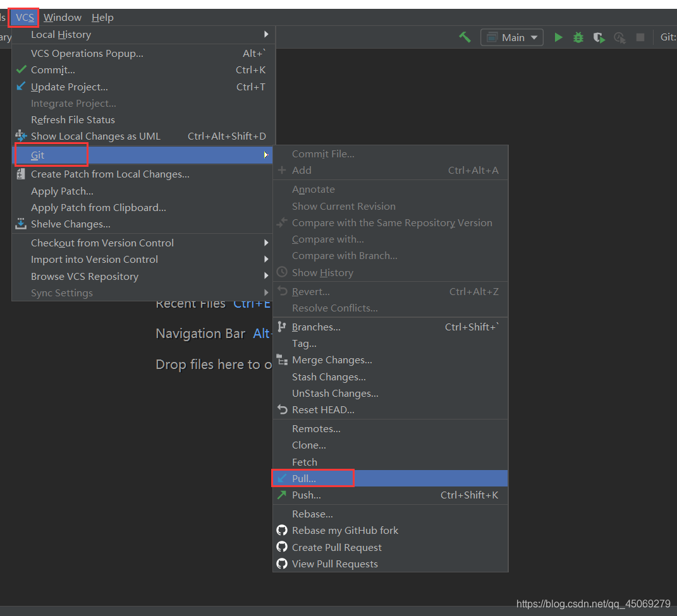The height and width of the screenshot is (616, 677).
Task: Select Create Patch from Local Changes...
Action: point(143,174)
